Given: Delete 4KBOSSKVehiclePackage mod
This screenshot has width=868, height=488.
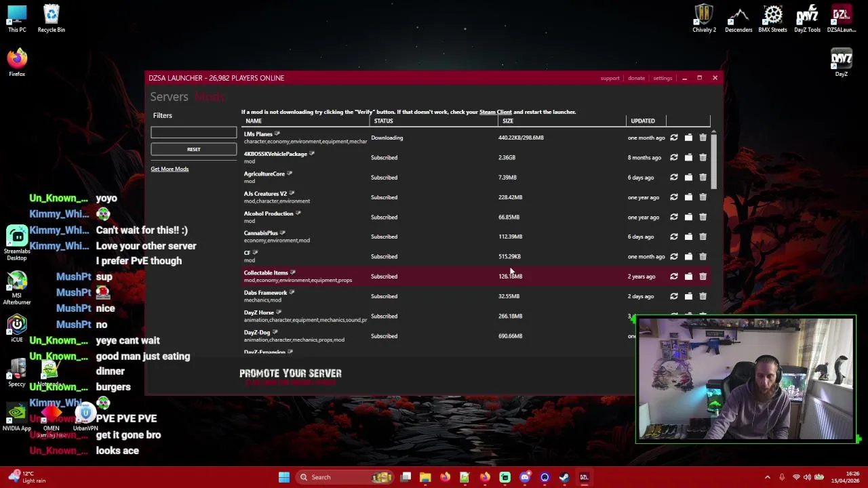Looking at the screenshot, I should point(703,157).
